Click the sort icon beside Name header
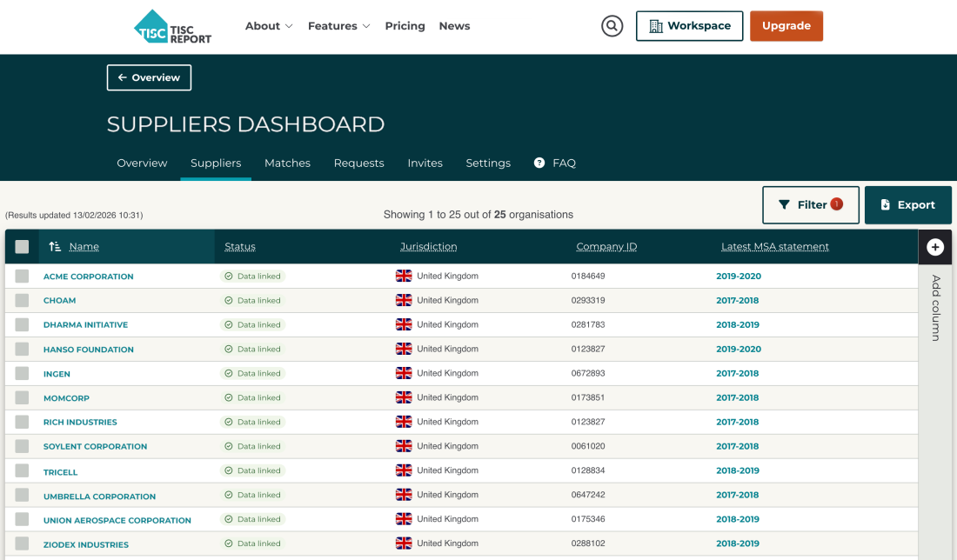957x560 pixels. [x=55, y=247]
